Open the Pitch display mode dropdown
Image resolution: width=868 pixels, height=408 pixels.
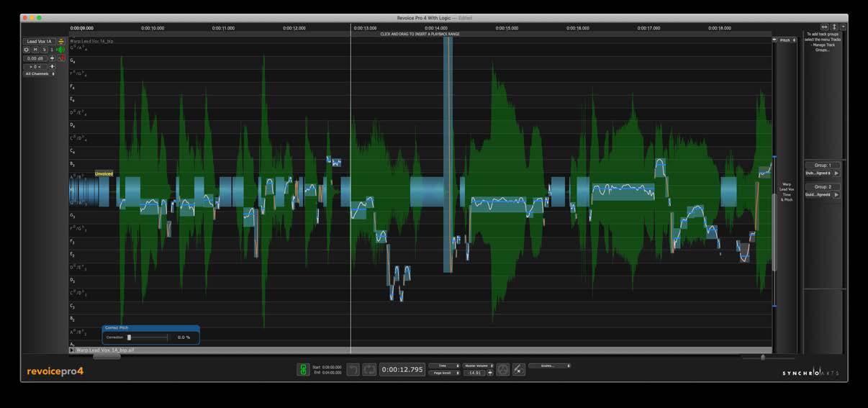(787, 40)
